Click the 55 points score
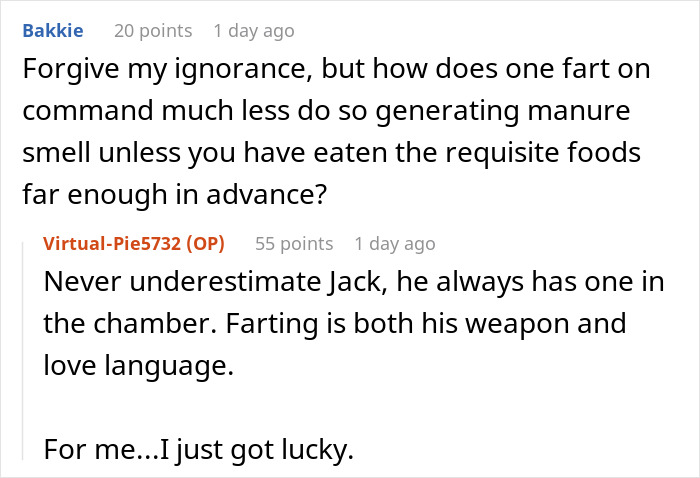Screen dimensions: 700x478 (293, 243)
